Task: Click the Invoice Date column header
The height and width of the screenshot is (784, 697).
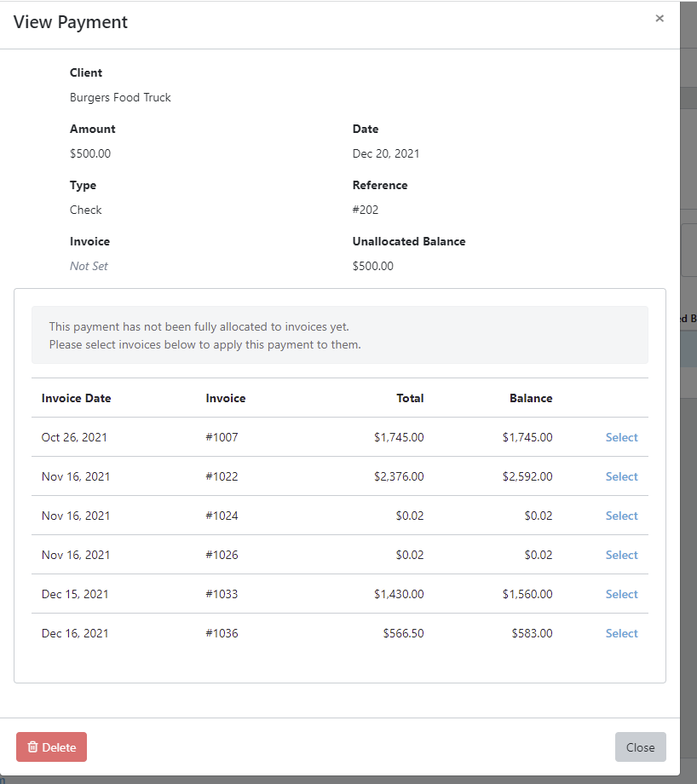Action: click(74, 398)
